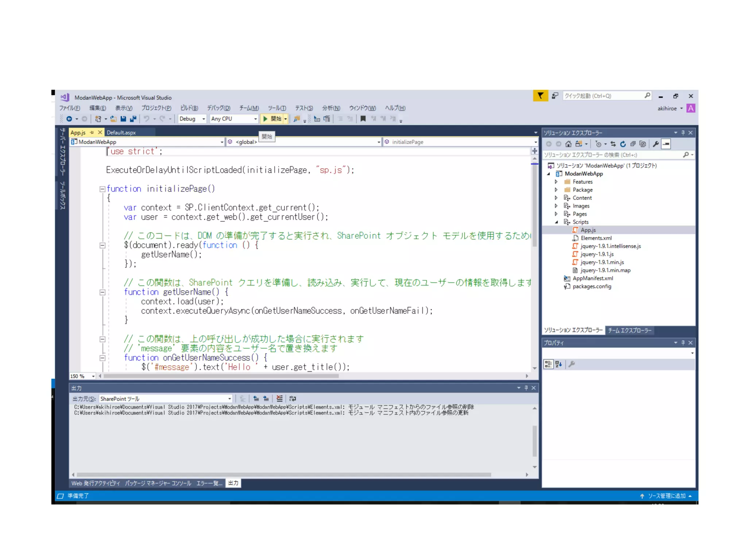Viewport: 747px width, 560px height.
Task: Collapse the initializePage function outline
Action: click(102, 189)
